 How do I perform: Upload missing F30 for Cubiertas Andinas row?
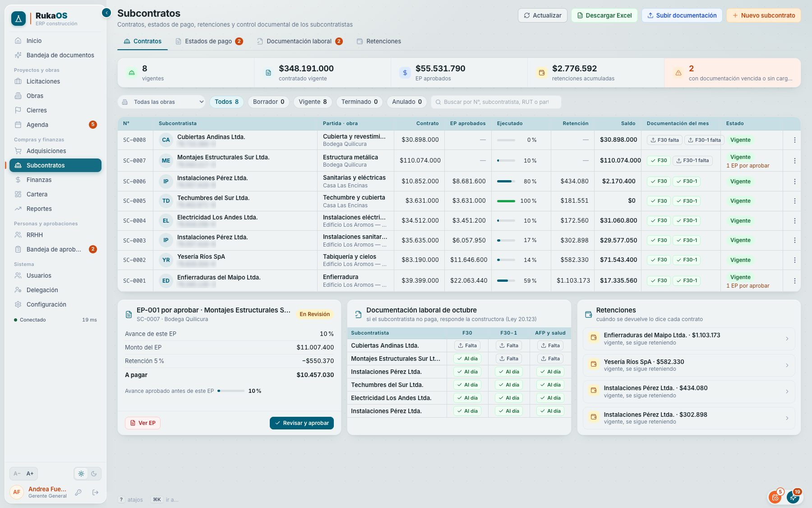(664, 140)
